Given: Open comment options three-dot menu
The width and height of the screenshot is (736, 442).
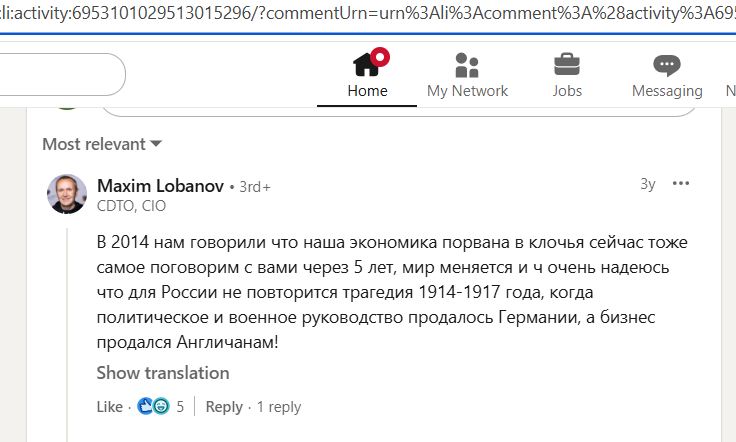Looking at the screenshot, I should [681, 184].
